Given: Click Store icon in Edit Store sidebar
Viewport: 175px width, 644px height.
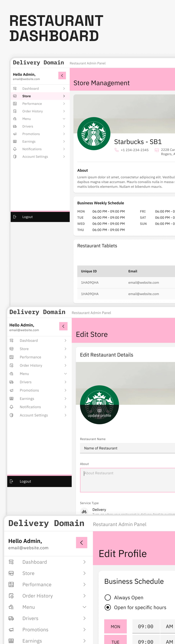Looking at the screenshot, I should pos(12,349).
